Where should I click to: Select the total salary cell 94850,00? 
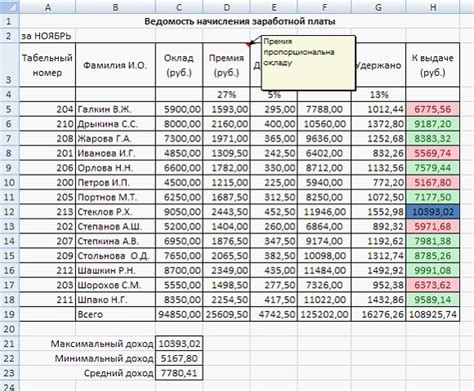[x=179, y=314]
